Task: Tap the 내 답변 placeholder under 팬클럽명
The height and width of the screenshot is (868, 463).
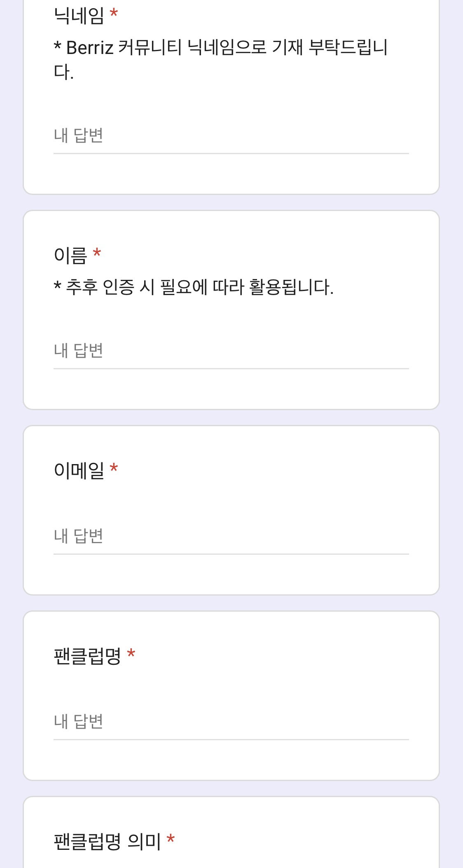Action: coord(78,722)
